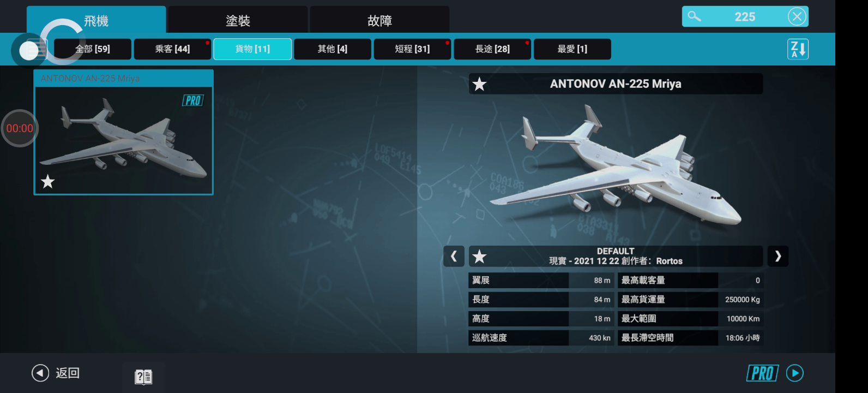This screenshot has height=393, width=868.
Task: Click into the search box showing 225
Action: 745,16
